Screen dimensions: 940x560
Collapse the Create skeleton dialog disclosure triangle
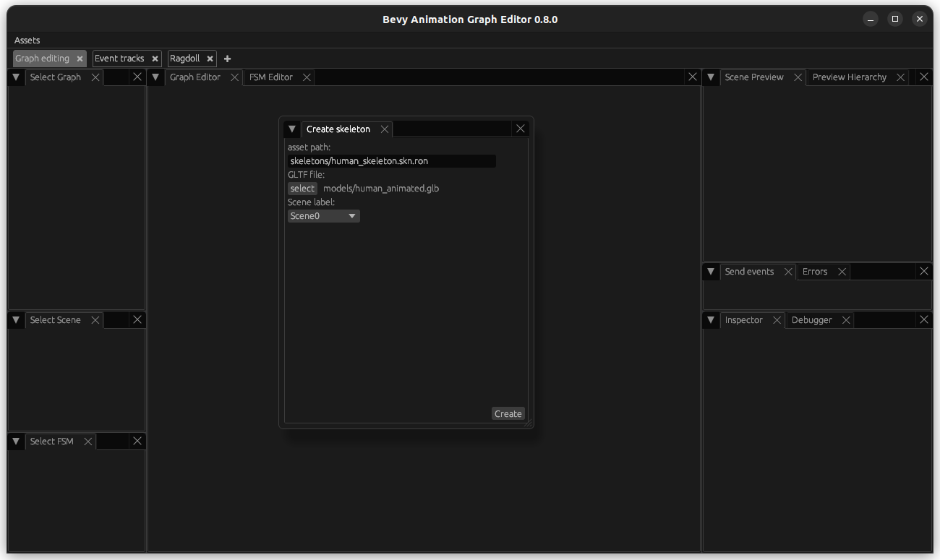[291, 129]
